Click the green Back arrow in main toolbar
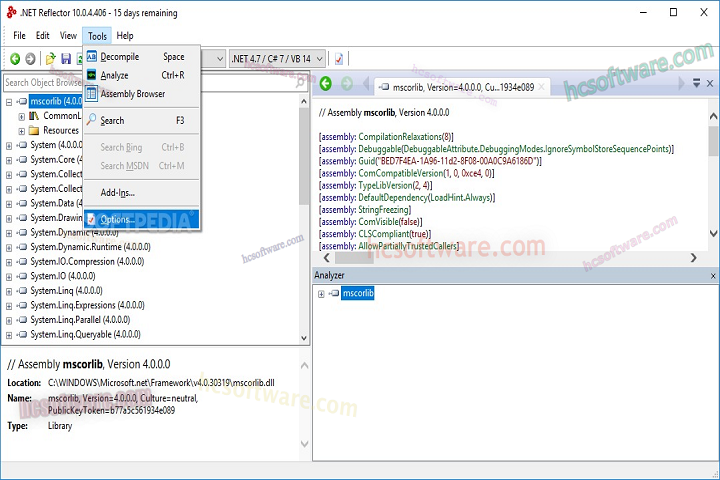 click(x=15, y=59)
